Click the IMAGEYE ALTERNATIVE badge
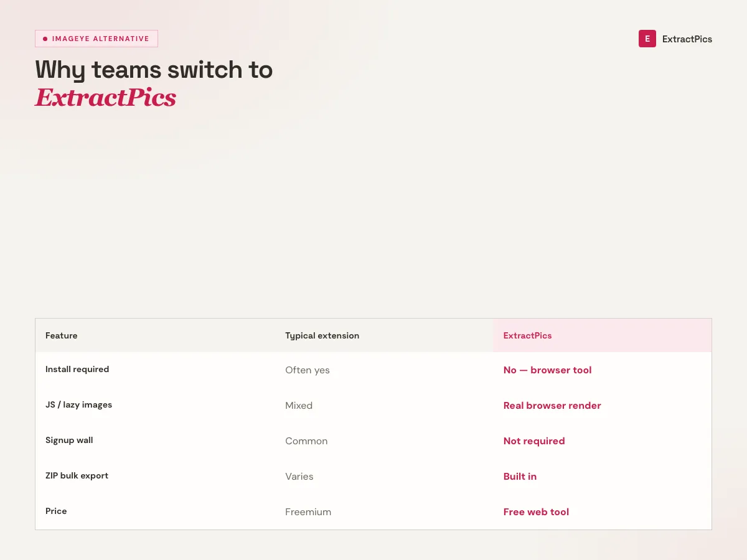This screenshot has height=560, width=747. click(x=96, y=39)
